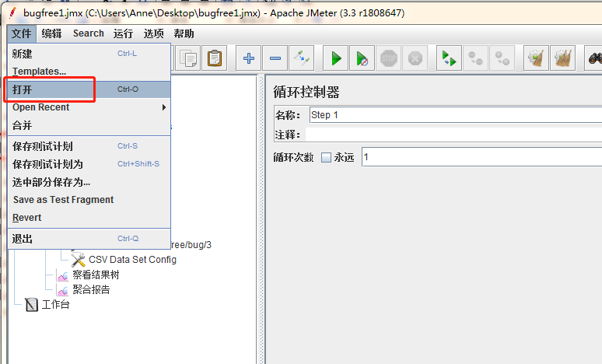The height and width of the screenshot is (364, 602).
Task: Click the 循环控制器 panel heading
Action: [306, 93]
